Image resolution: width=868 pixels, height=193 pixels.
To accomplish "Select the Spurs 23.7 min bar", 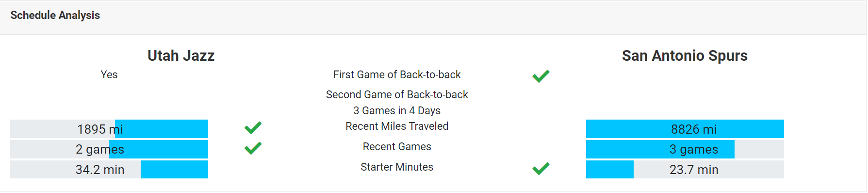I will point(685,170).
